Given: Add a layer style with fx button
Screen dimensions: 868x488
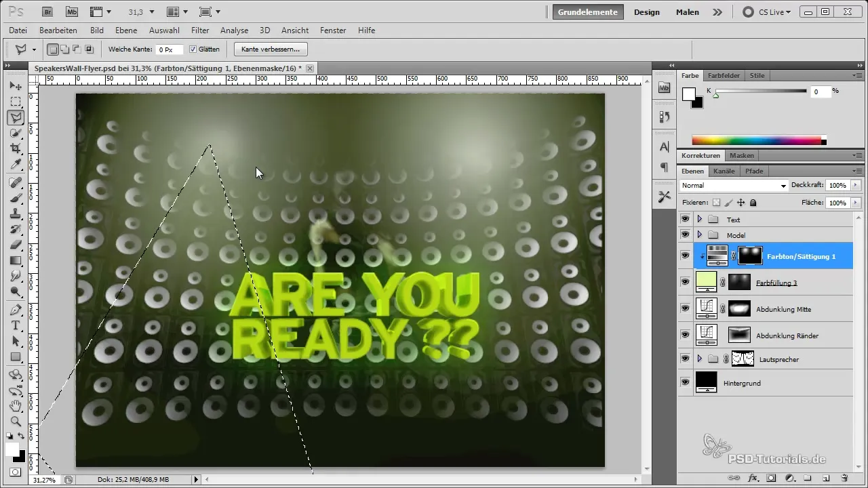Looking at the screenshot, I should click(x=752, y=478).
